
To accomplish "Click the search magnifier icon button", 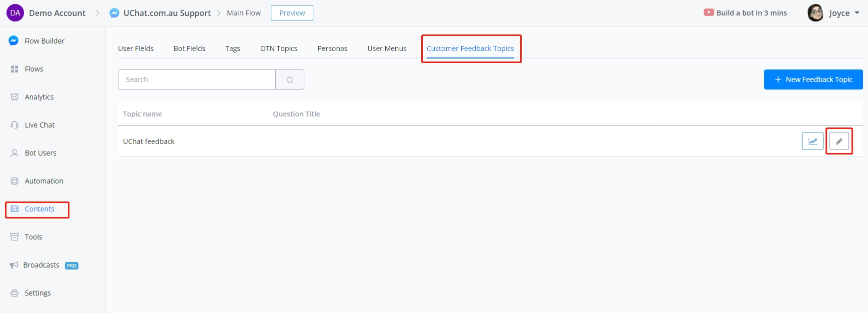I will 290,80.
